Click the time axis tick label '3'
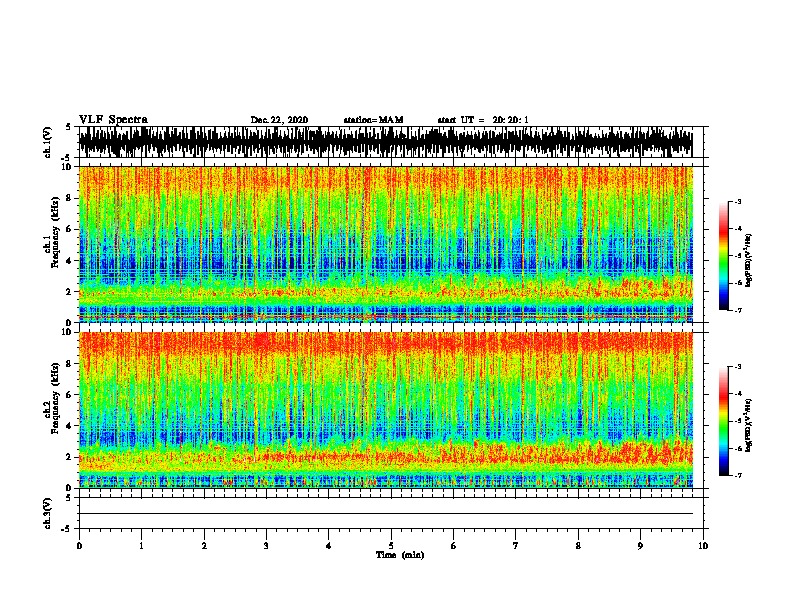 (266, 546)
